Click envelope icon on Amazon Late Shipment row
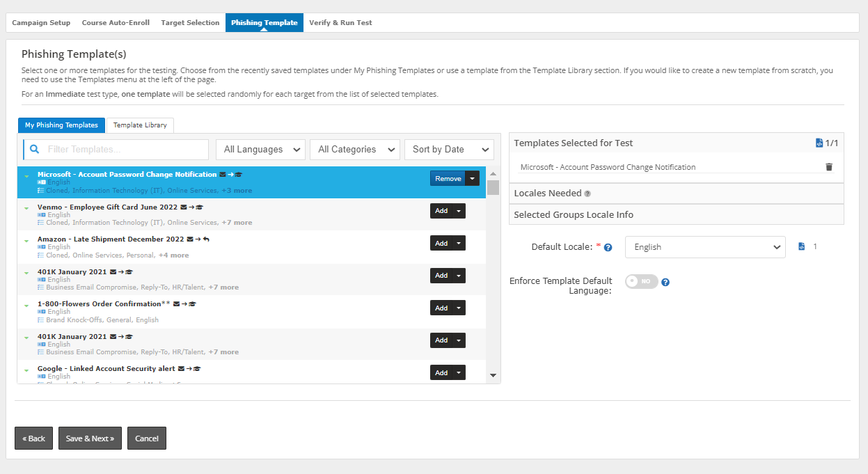The width and height of the screenshot is (868, 474). [x=190, y=239]
